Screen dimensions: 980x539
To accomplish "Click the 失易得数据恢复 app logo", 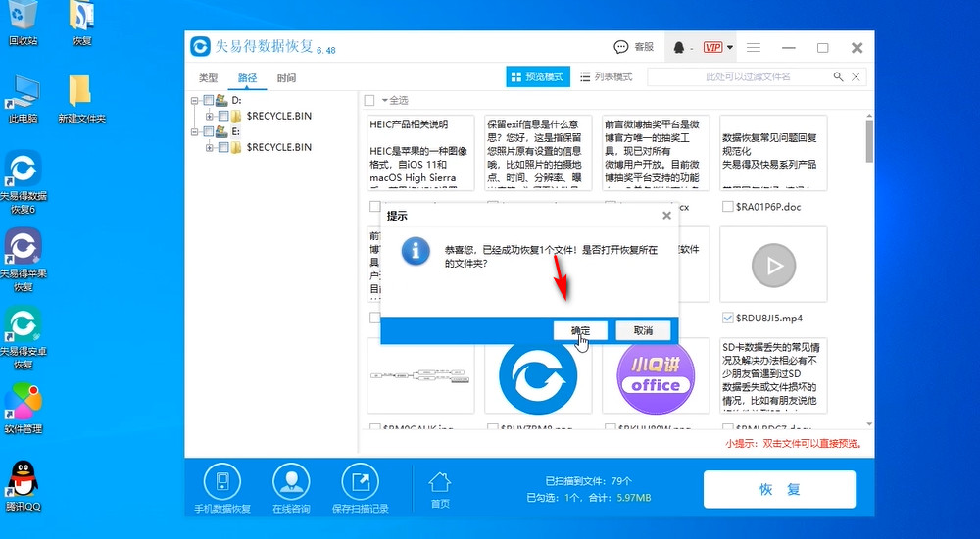I will coord(200,47).
